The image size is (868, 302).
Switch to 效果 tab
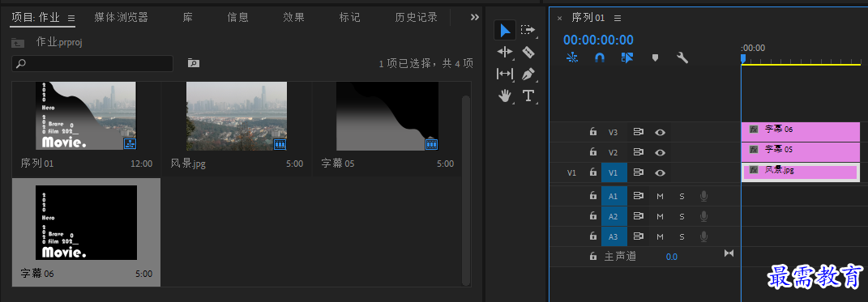click(294, 17)
